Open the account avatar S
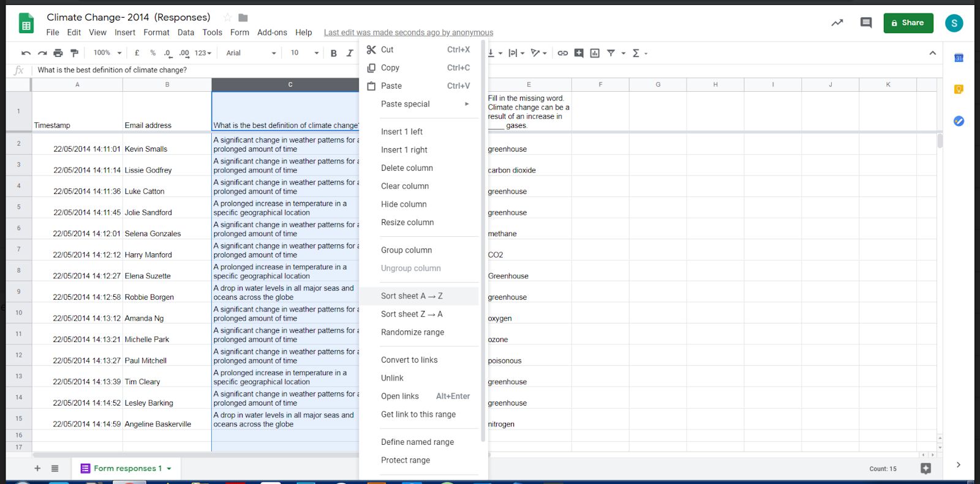 click(x=954, y=23)
